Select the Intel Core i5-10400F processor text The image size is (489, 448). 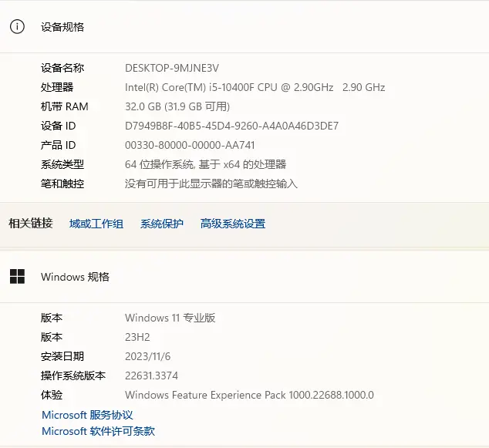click(255, 87)
